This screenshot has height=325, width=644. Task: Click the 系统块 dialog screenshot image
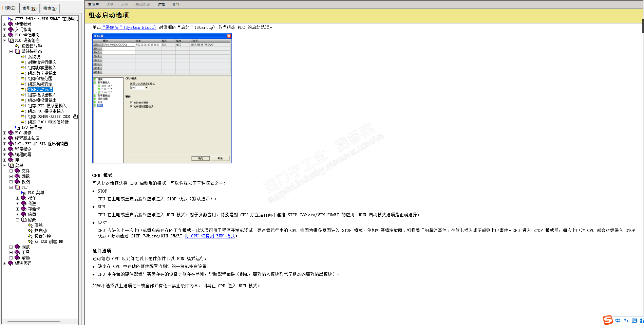click(162, 98)
